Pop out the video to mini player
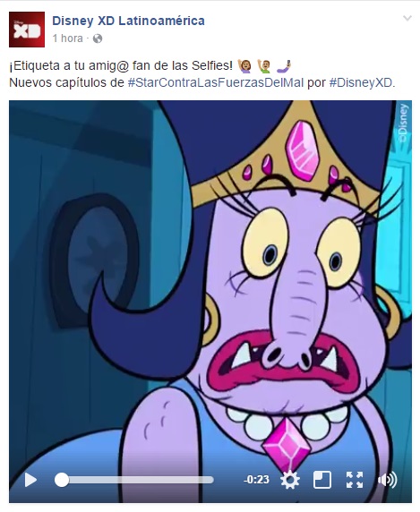This screenshot has height=512, width=420. click(322, 480)
